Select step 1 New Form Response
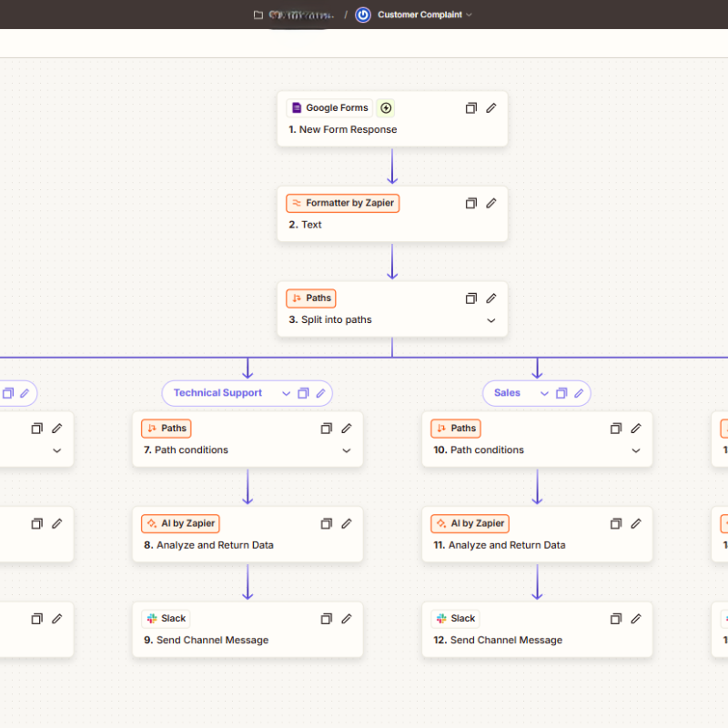Image resolution: width=728 pixels, height=728 pixels. click(392, 119)
